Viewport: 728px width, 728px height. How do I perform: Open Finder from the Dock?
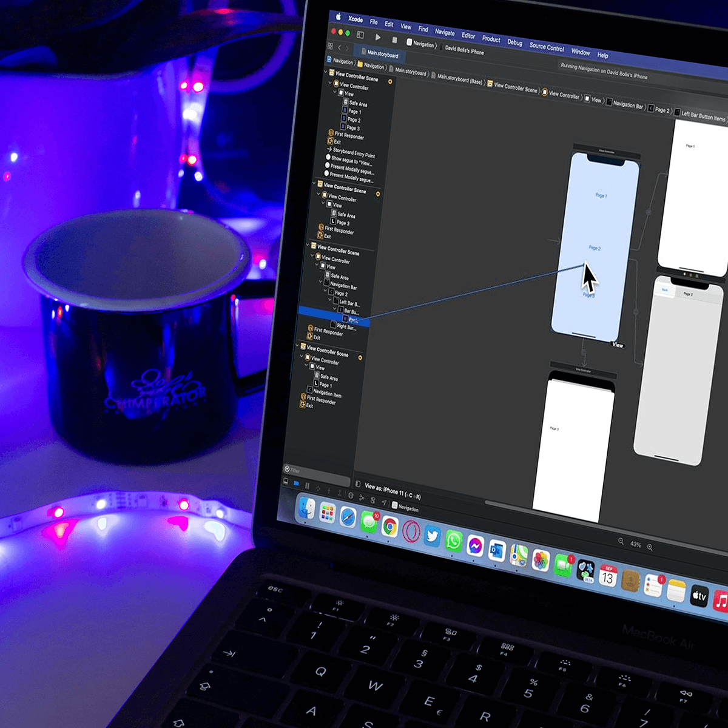pos(308,508)
